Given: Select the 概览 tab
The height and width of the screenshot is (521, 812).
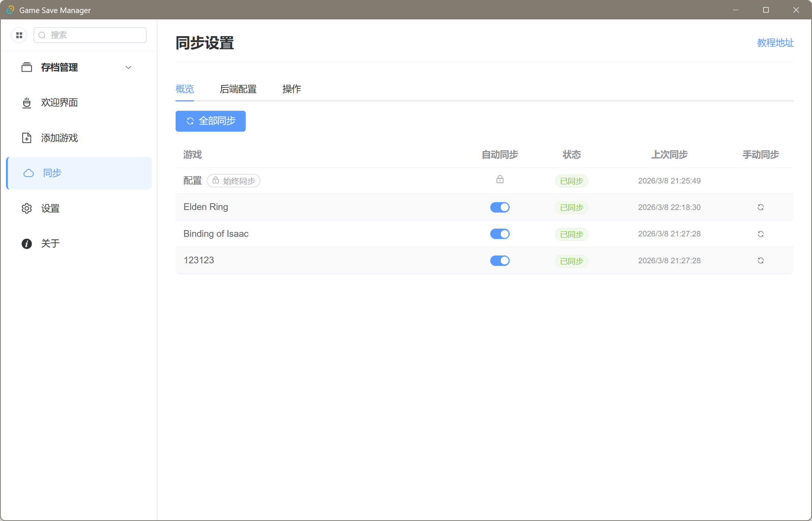Looking at the screenshot, I should (x=185, y=89).
